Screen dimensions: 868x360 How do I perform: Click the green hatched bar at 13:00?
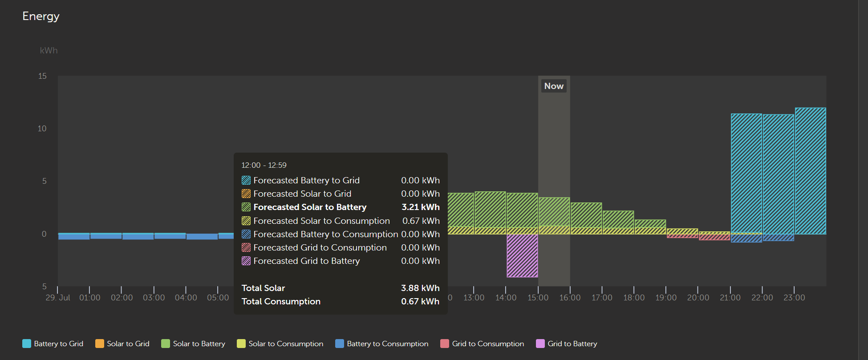point(490,209)
